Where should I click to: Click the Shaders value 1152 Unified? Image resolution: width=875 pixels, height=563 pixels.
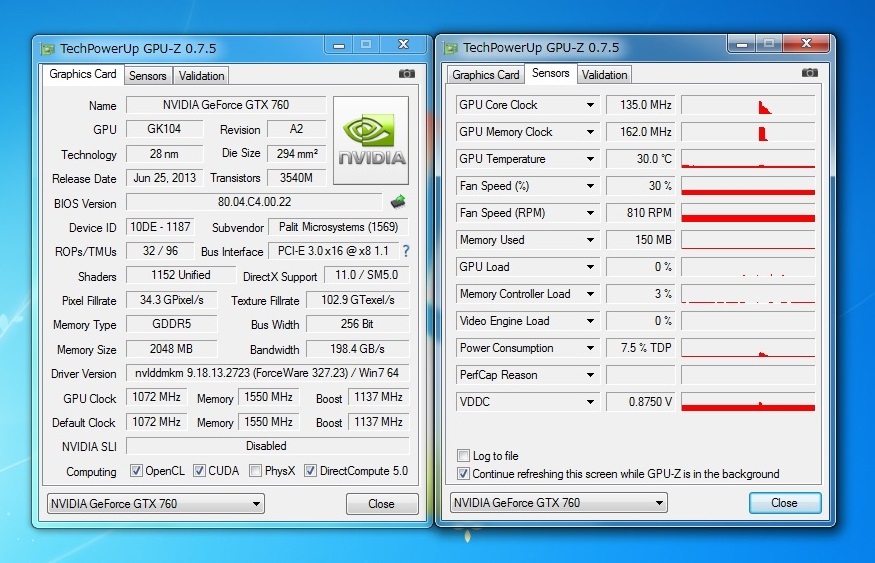(181, 275)
